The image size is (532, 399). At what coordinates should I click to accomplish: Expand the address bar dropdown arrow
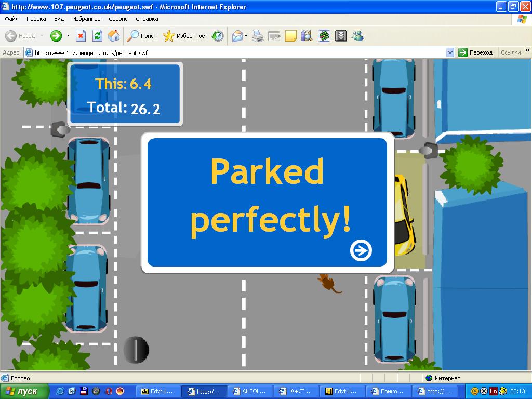click(450, 52)
